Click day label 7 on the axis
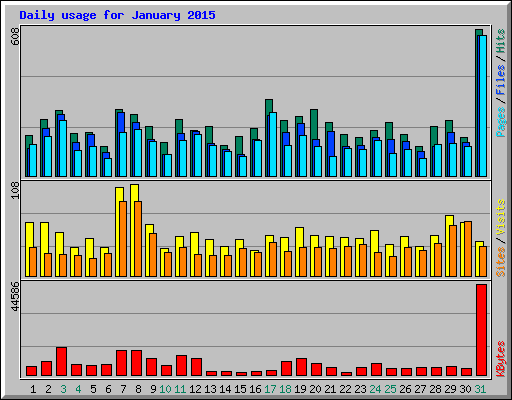 coord(123,389)
